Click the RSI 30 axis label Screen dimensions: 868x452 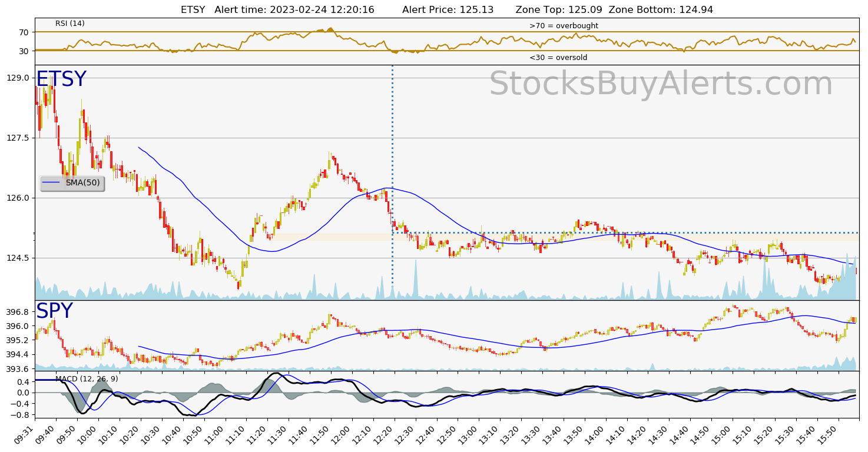(24, 51)
